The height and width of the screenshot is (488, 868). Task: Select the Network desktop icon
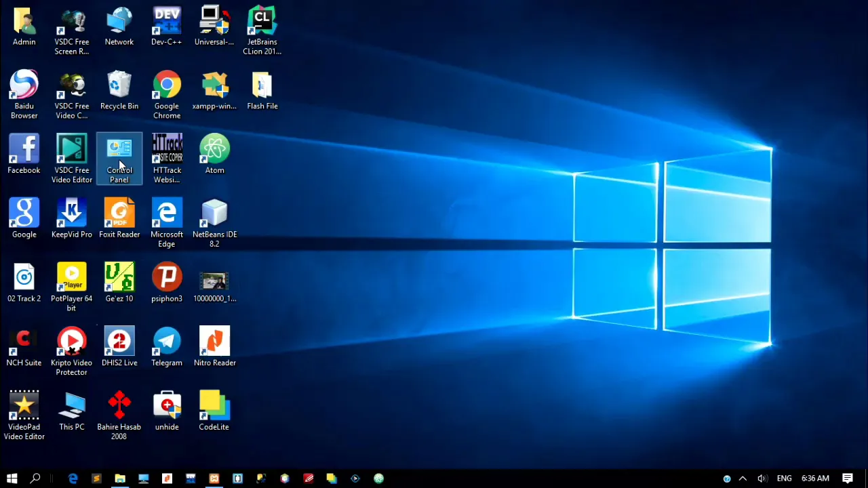pos(119,27)
